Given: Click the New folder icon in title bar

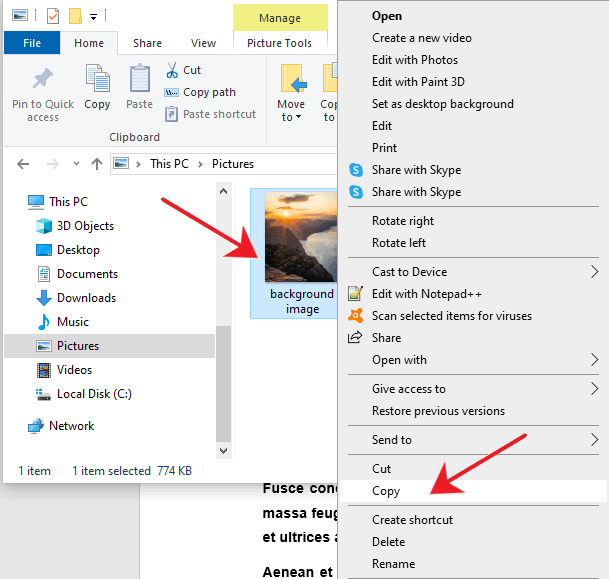Looking at the screenshot, I should click(75, 16).
